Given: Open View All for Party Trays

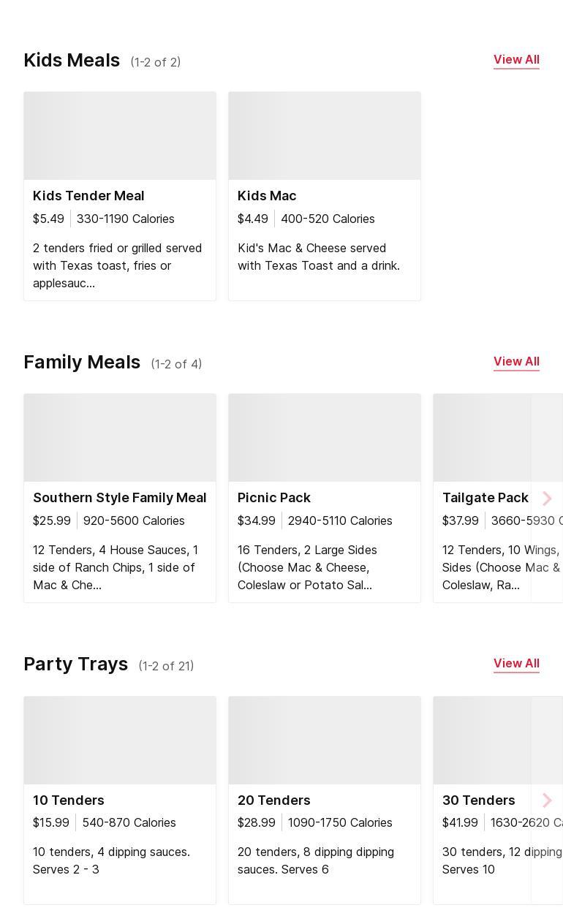Looking at the screenshot, I should pyautogui.click(x=516, y=664).
